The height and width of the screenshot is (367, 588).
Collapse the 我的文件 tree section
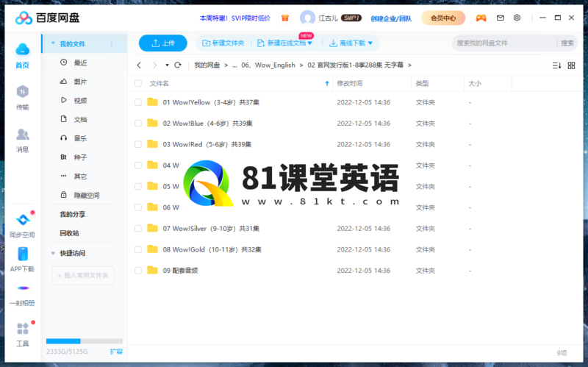pyautogui.click(x=53, y=43)
